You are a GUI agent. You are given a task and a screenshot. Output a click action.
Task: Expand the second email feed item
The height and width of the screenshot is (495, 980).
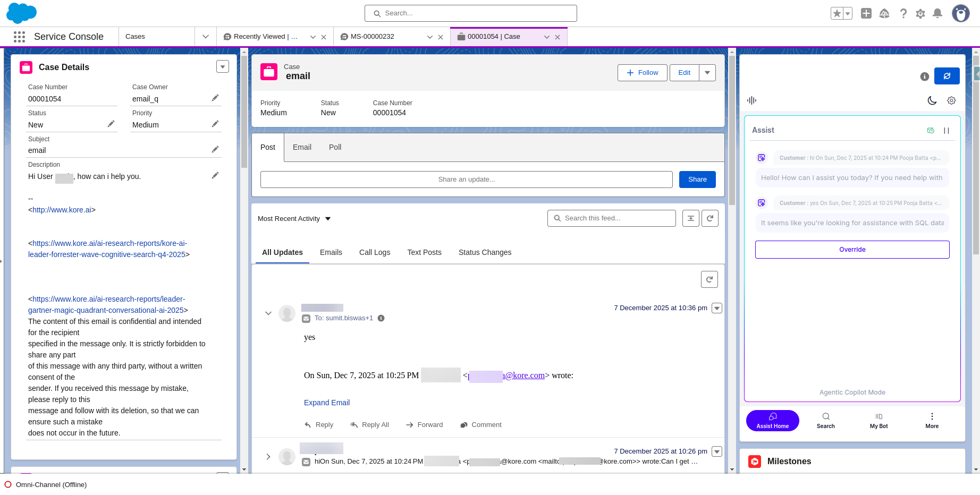coord(268,457)
